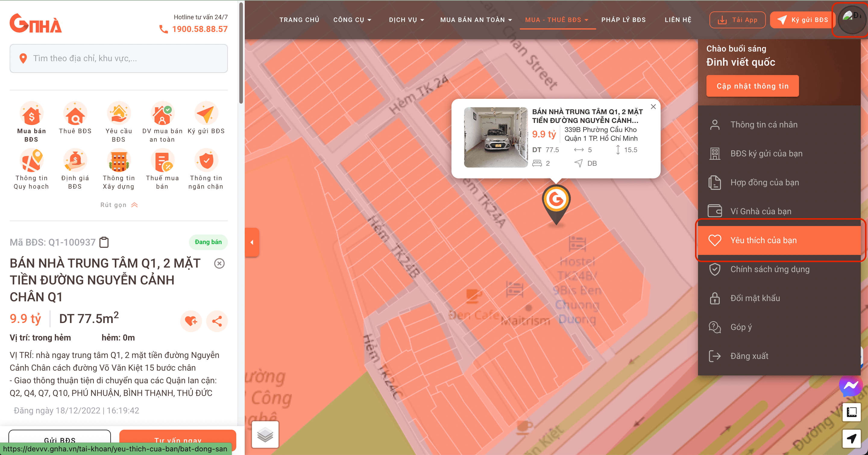Viewport: 868px width, 455px height.
Task: Select Thông tin cá nhân menu item
Action: (779, 125)
